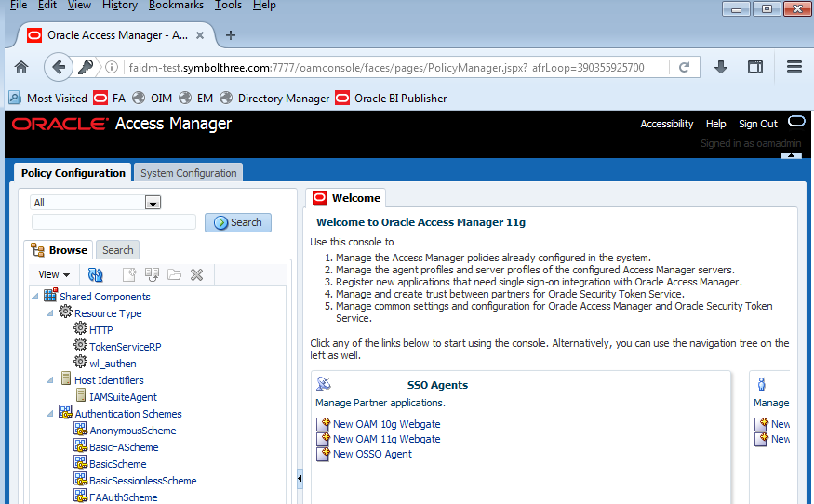Click the Refresh icon in Browse toolbar
The width and height of the screenshot is (814, 504).
coord(95,274)
